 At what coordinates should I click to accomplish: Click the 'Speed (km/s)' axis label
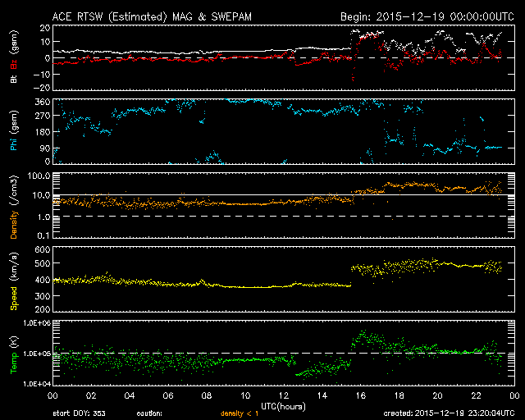[14, 281]
